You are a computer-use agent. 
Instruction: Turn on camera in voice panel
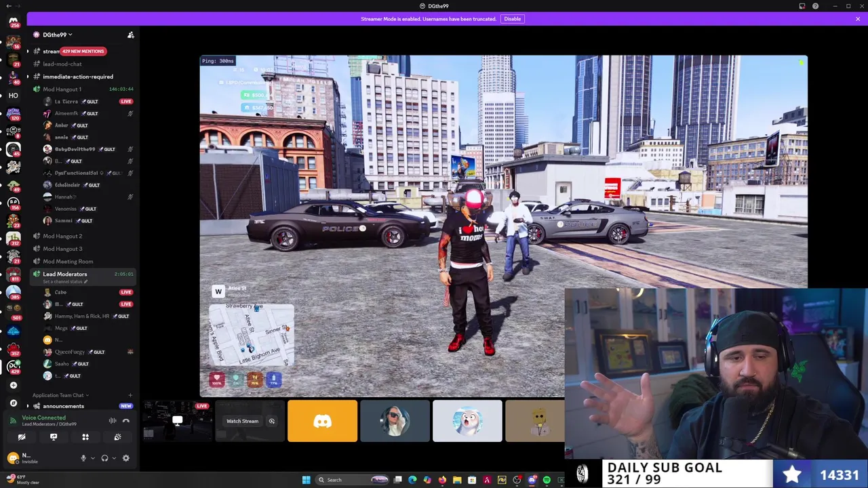pos(22,437)
